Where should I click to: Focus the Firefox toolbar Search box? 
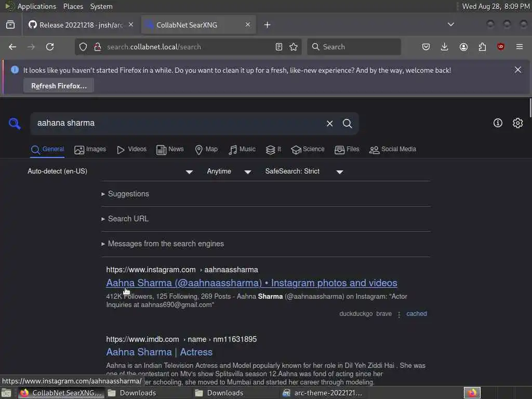354,47
